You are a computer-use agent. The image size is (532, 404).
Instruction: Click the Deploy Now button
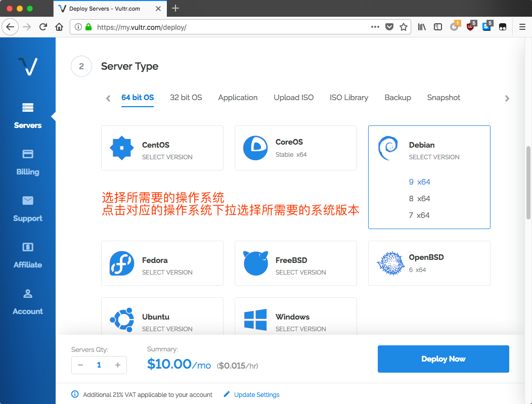click(x=443, y=359)
